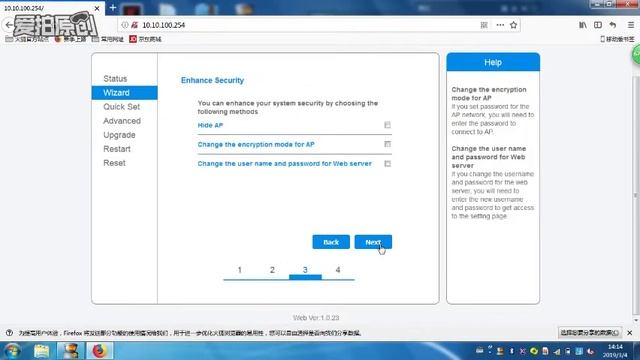This screenshot has height=360, width=640.
Task: Click the undo arrow toolbar icon
Action: (x=613, y=25)
